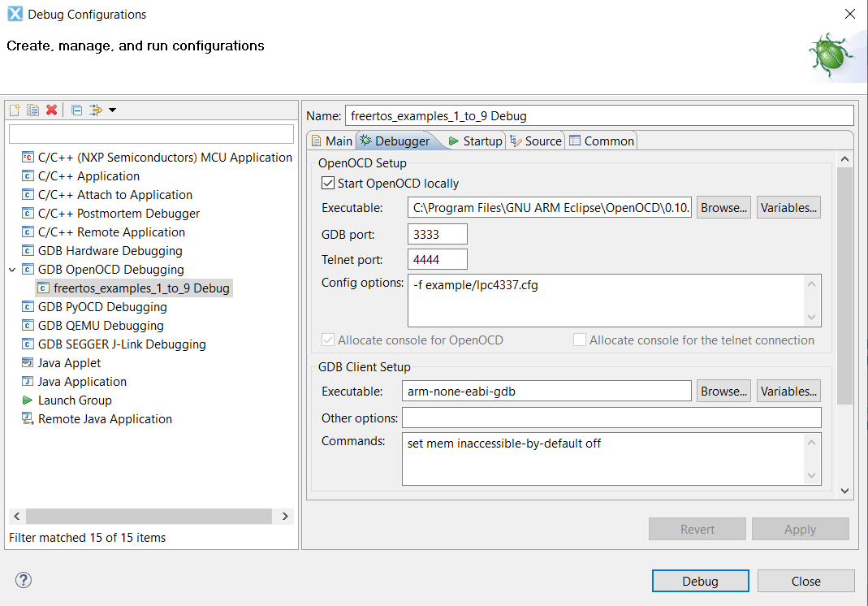Click the filter text field in left panel
The width and height of the screenshot is (868, 606).
[151, 134]
